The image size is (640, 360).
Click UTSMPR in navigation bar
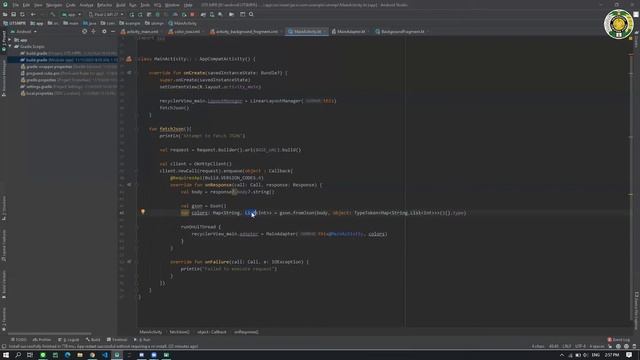14,23
